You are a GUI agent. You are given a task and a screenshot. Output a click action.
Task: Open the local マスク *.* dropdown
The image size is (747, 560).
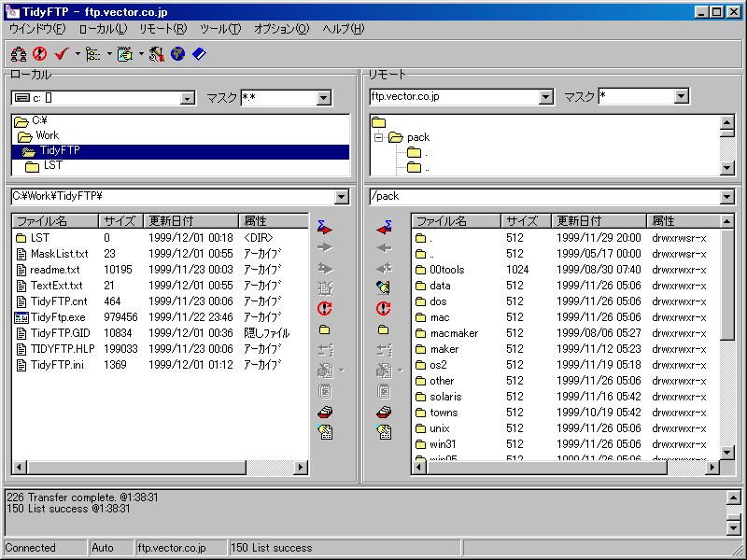323,98
